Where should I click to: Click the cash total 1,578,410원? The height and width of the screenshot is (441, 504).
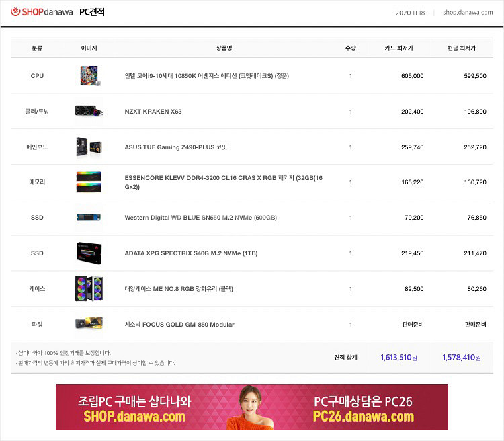(462, 358)
